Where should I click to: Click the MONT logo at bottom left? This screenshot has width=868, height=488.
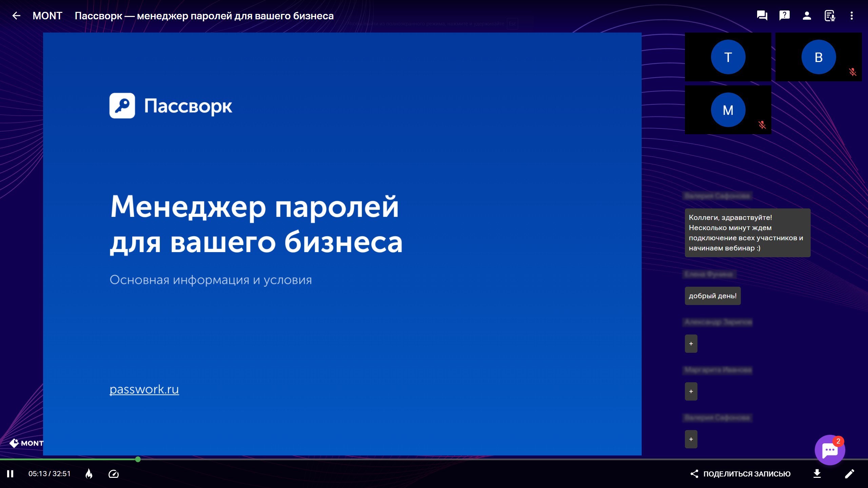(26, 443)
